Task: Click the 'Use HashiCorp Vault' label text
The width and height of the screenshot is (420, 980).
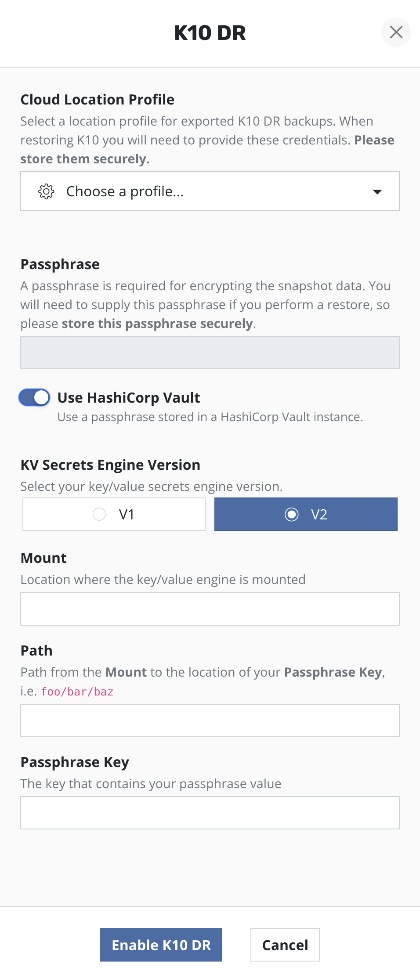Action: pos(129,398)
